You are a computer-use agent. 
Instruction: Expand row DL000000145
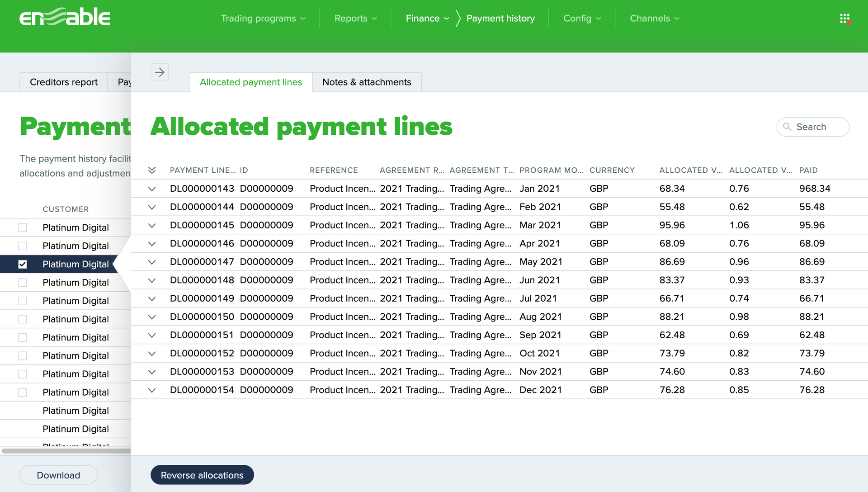(152, 226)
